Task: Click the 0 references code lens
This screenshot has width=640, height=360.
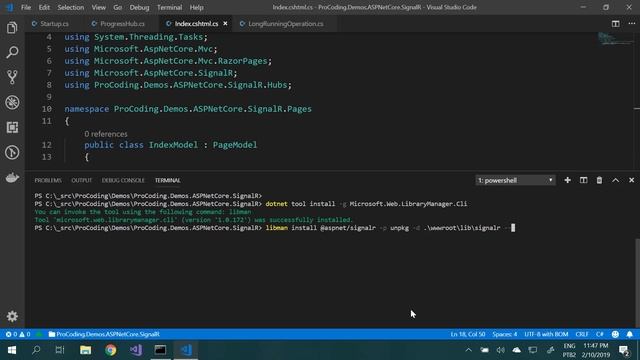Action: click(106, 134)
